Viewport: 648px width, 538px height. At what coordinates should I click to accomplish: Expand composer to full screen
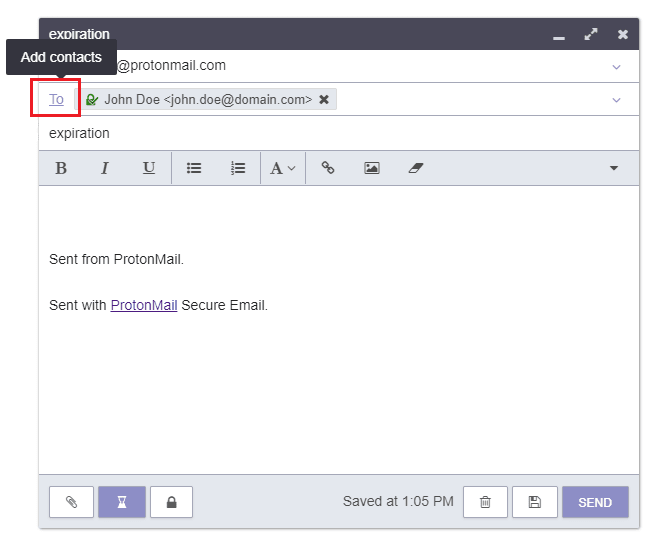coord(591,34)
